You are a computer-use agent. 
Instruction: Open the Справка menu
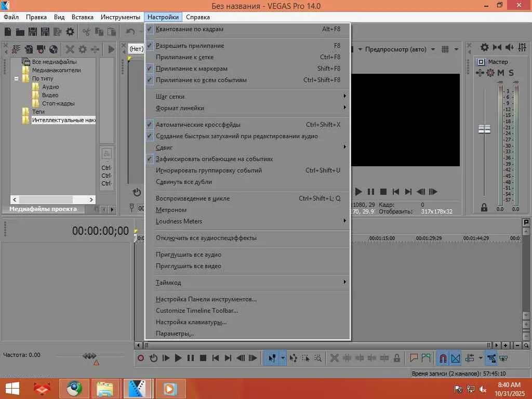pyautogui.click(x=198, y=17)
